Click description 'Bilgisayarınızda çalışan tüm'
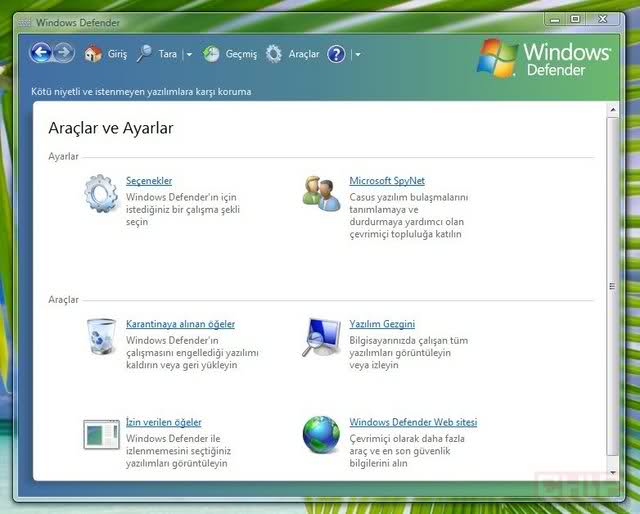This screenshot has height=514, width=640. coord(409,340)
